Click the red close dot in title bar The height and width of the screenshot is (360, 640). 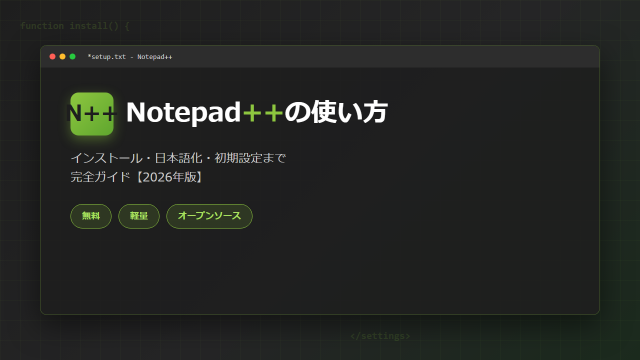[52, 56]
